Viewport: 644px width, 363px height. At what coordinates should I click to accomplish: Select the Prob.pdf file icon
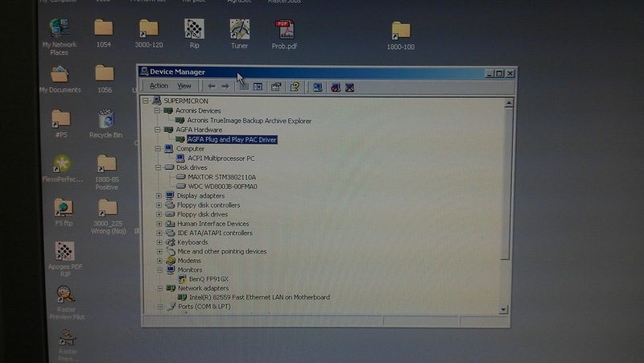click(x=284, y=35)
